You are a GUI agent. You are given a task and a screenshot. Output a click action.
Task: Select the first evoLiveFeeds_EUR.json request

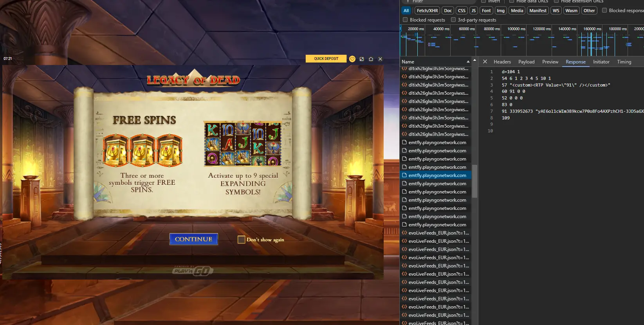(x=436, y=233)
